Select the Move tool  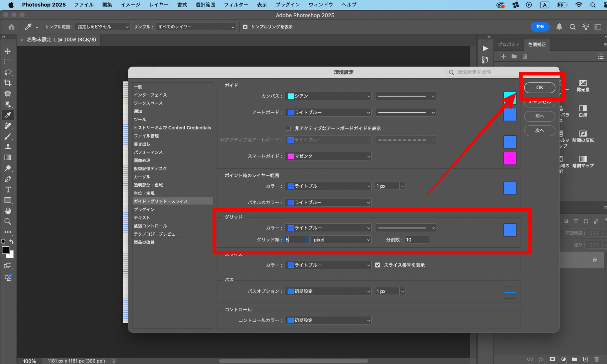click(x=8, y=51)
